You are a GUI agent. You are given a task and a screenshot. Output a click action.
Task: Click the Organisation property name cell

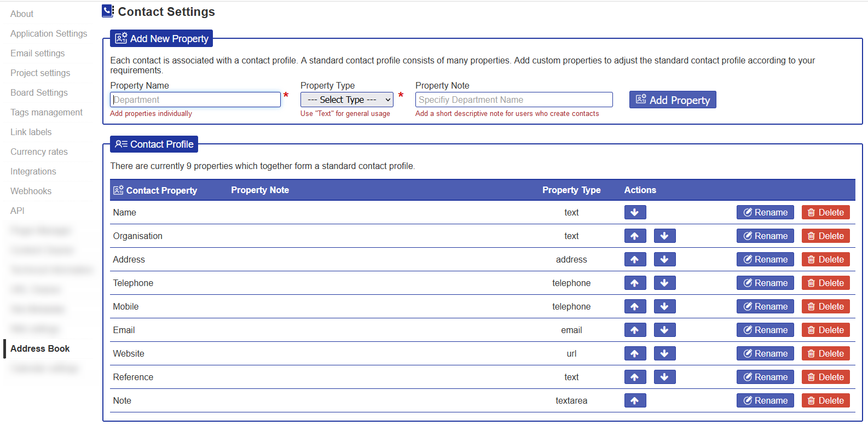pyautogui.click(x=137, y=236)
